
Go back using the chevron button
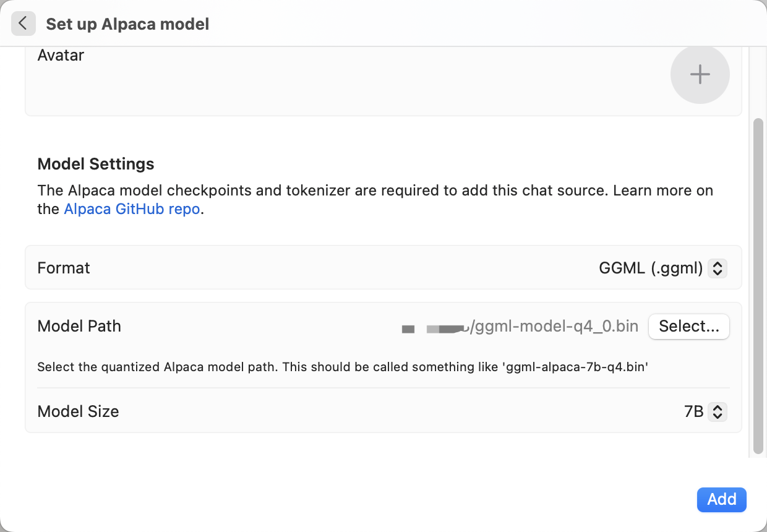23,24
